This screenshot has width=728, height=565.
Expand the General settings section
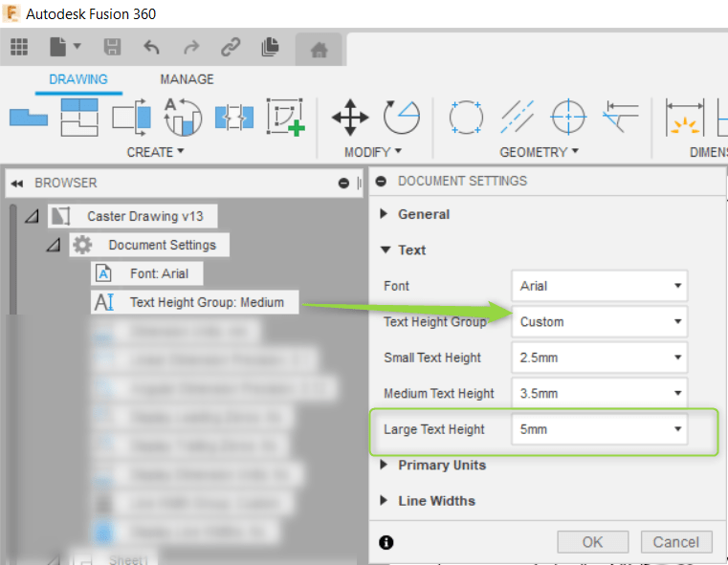386,214
